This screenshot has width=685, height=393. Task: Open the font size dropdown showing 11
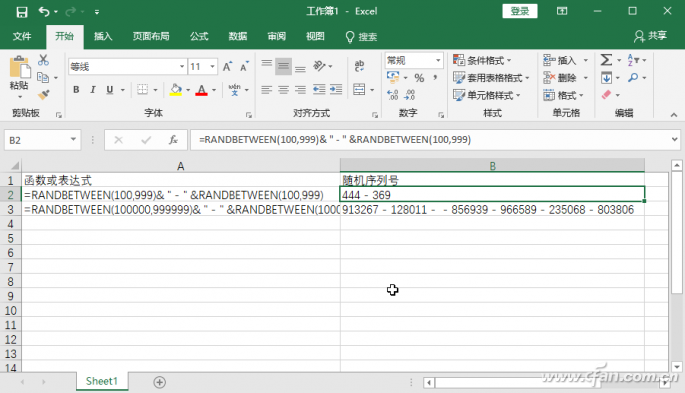pos(212,66)
